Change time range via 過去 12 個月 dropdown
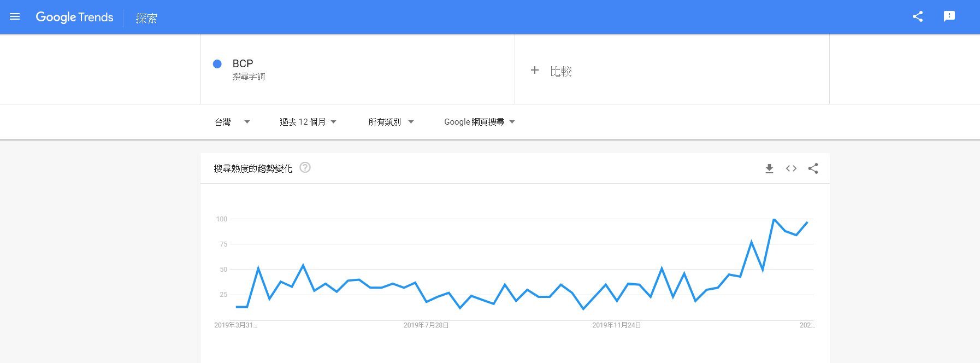 [308, 121]
